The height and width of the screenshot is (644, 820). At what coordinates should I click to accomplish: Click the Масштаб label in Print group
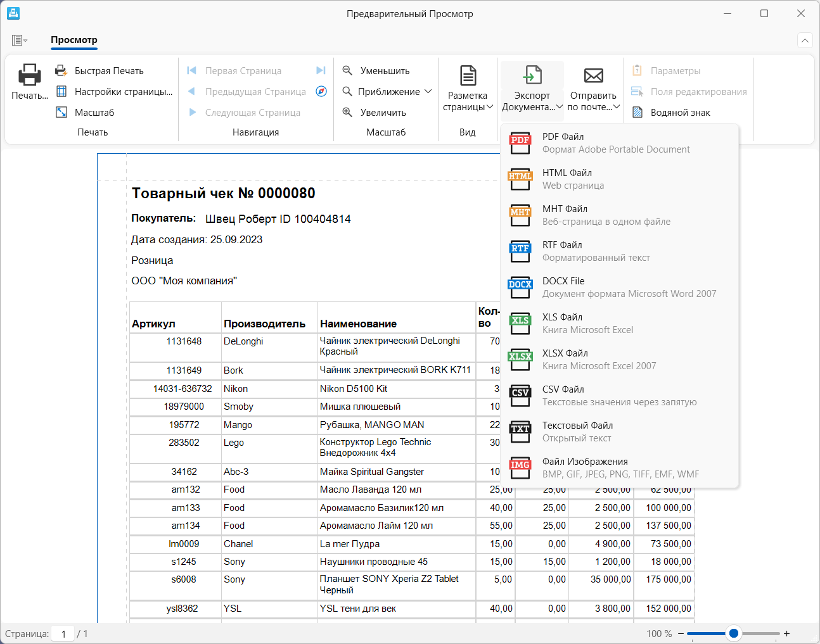(94, 113)
